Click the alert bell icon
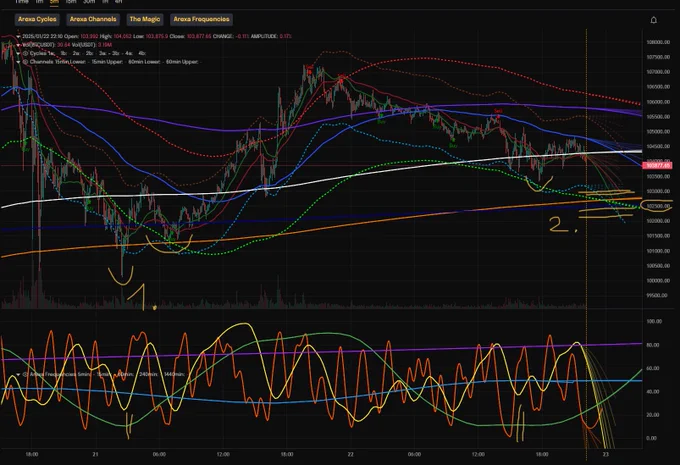Viewport: 680px width, 465px height. click(x=654, y=20)
